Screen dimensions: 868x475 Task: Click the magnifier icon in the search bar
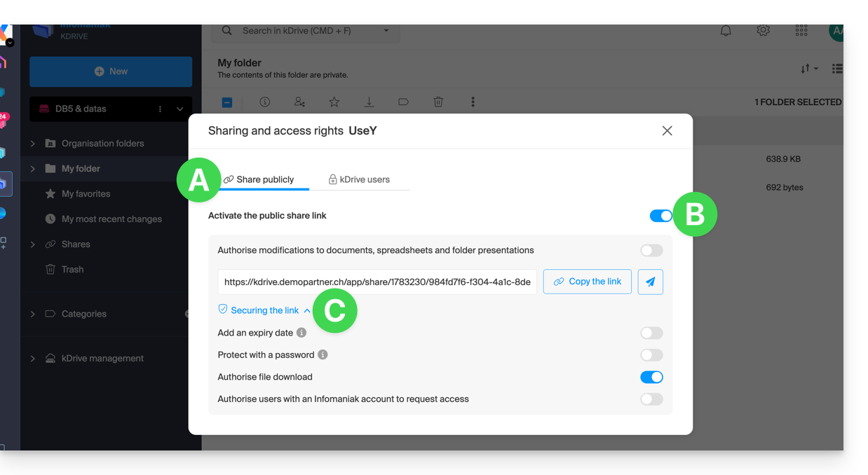226,31
